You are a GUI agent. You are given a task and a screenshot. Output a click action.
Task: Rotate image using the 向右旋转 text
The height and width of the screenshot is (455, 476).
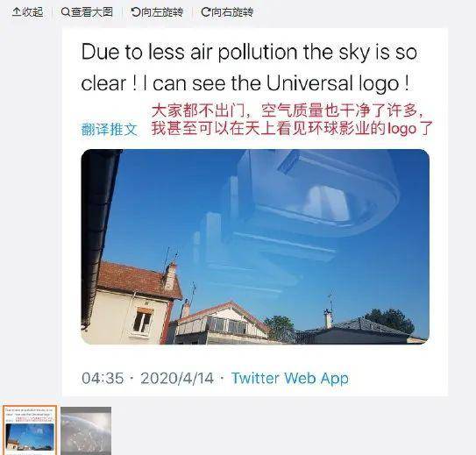tap(232, 12)
